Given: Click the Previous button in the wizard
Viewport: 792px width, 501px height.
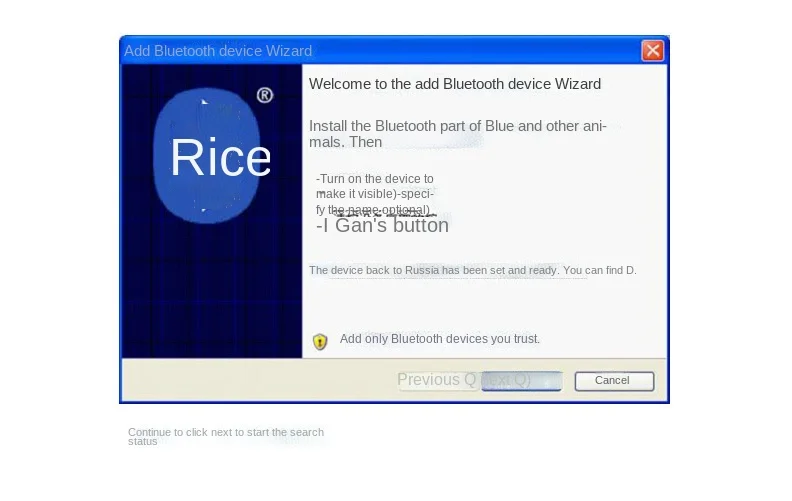Looking at the screenshot, I should click(x=437, y=380).
